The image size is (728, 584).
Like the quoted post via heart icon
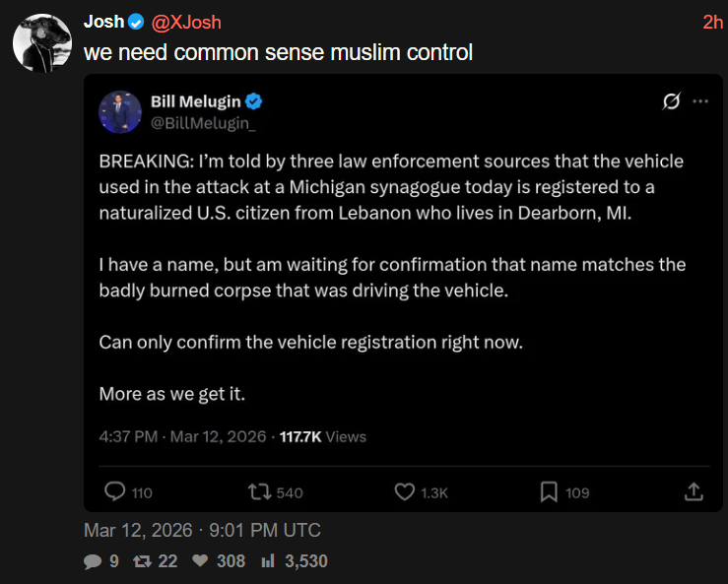point(405,491)
